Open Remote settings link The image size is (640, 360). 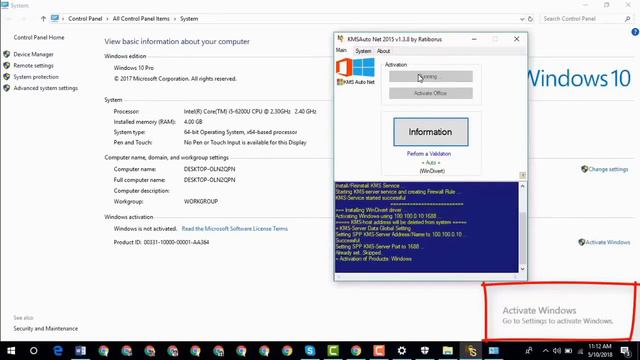point(33,65)
